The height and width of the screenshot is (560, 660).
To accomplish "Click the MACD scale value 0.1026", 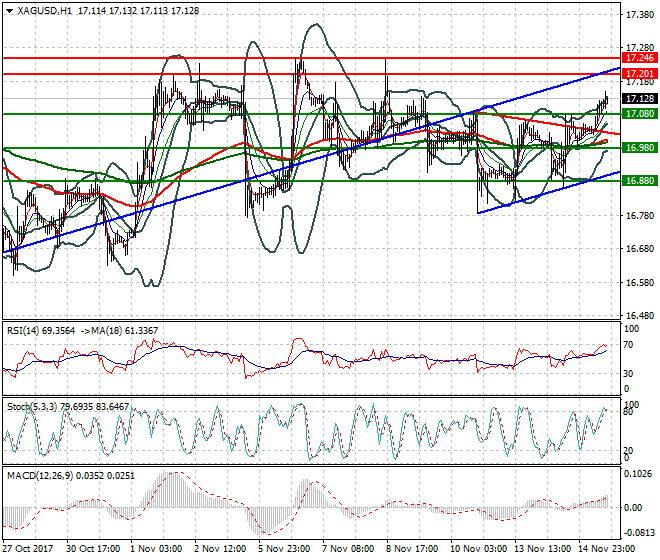I will coord(639,474).
